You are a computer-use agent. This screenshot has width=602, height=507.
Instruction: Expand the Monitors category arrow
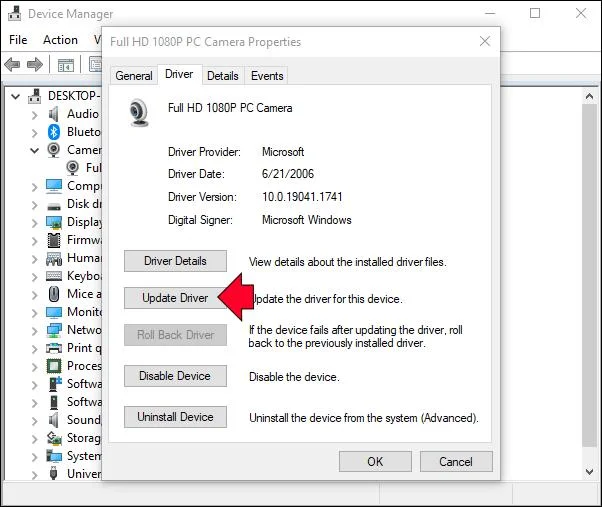[x=35, y=312]
